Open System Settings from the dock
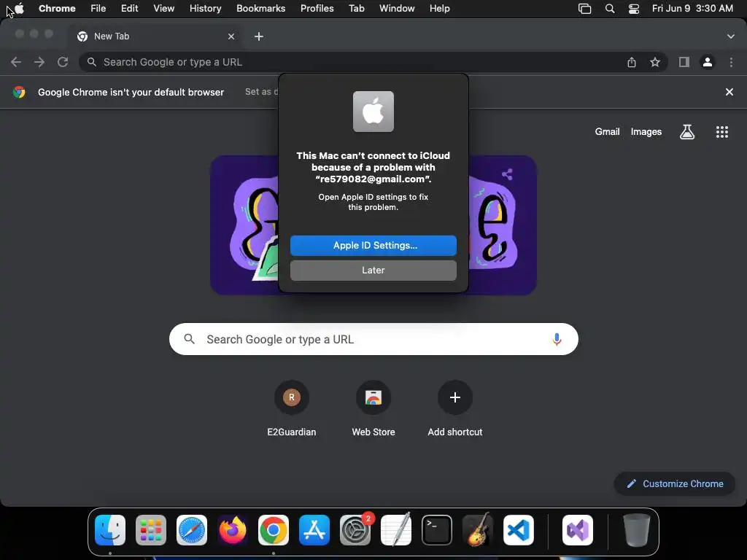Screen dimensions: 747x560 (x=355, y=530)
